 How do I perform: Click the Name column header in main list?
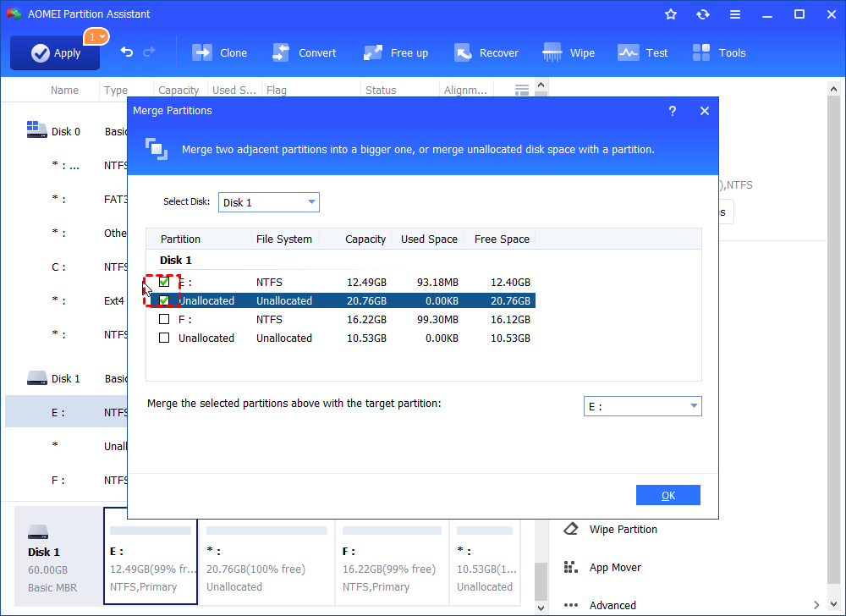point(64,90)
